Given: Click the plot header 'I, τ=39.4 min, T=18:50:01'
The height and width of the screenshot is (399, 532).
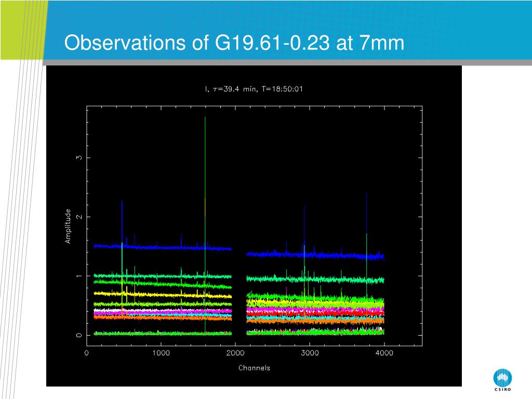Looking at the screenshot, I should (254, 89).
